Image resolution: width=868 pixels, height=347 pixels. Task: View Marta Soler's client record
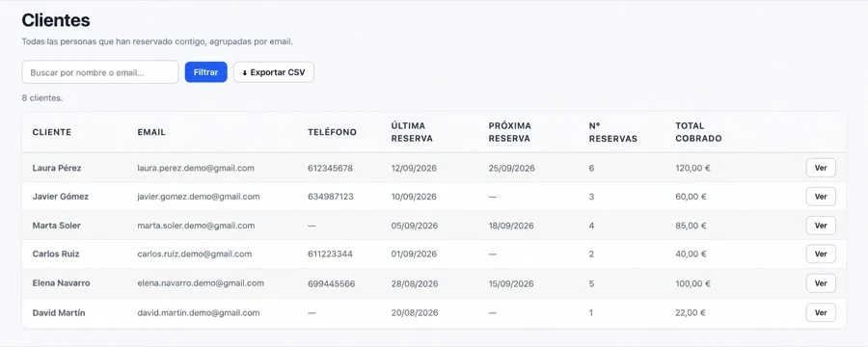[x=821, y=226]
